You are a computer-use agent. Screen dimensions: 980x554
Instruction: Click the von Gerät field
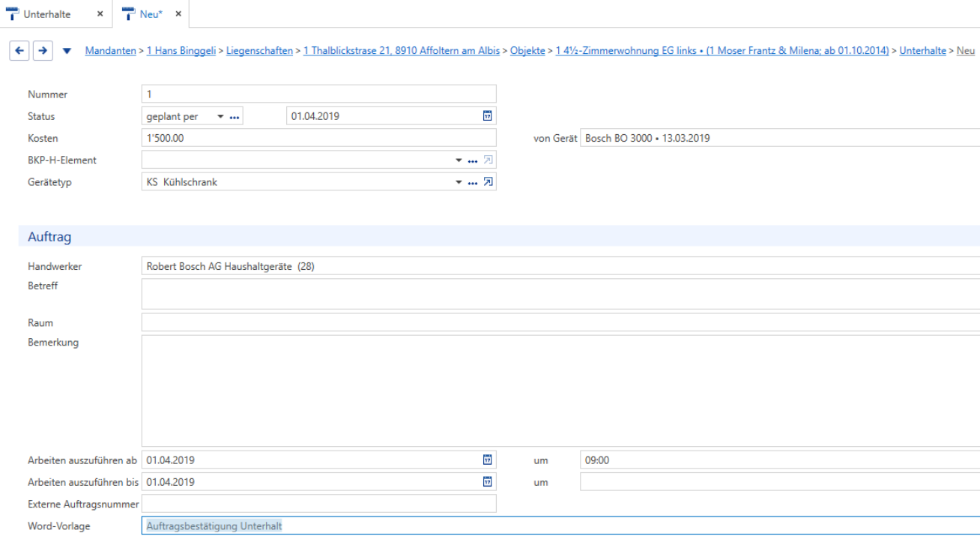click(780, 138)
